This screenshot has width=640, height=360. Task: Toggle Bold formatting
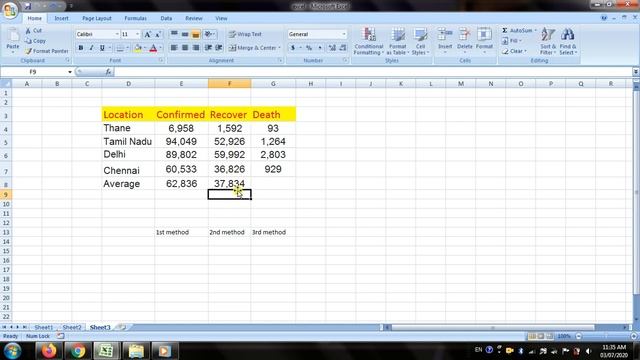81,48
